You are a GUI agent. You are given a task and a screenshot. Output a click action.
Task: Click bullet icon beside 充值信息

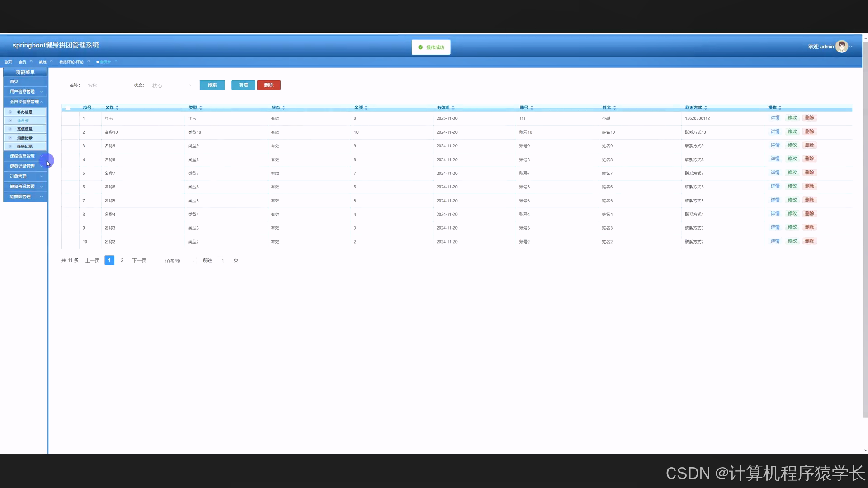(10, 129)
